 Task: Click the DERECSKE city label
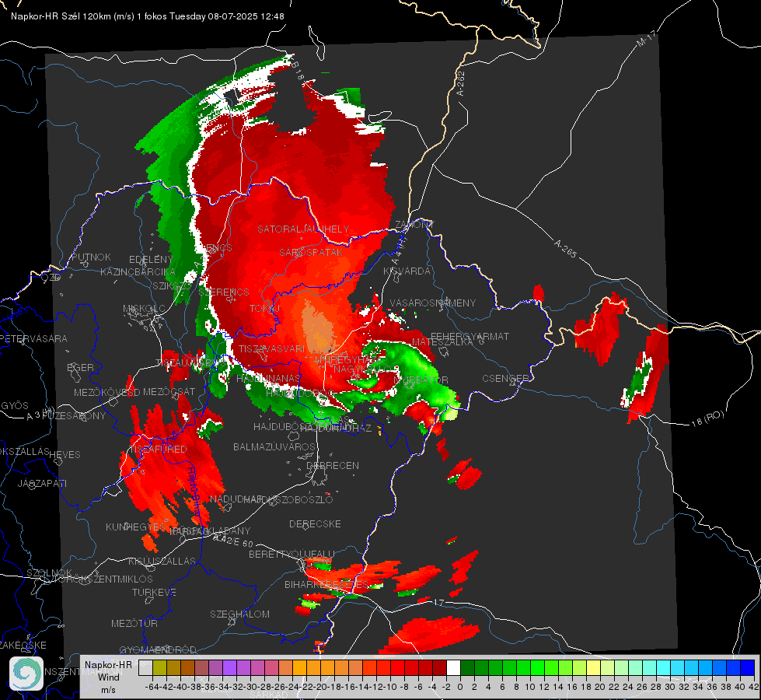click(x=315, y=524)
